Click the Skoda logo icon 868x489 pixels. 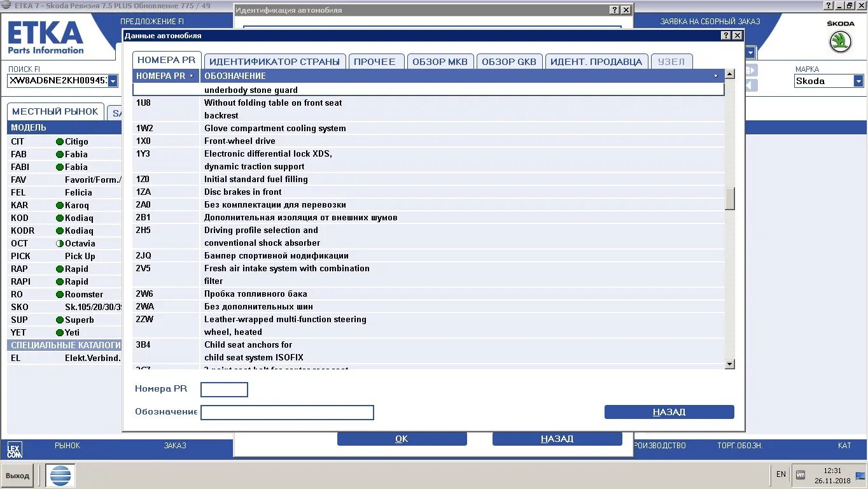pyautogui.click(x=840, y=42)
